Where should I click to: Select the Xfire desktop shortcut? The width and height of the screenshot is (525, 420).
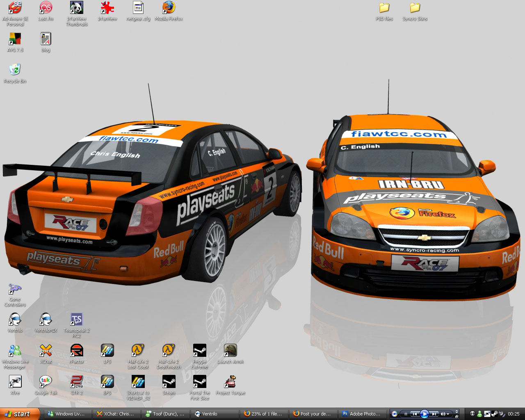[x=15, y=385]
